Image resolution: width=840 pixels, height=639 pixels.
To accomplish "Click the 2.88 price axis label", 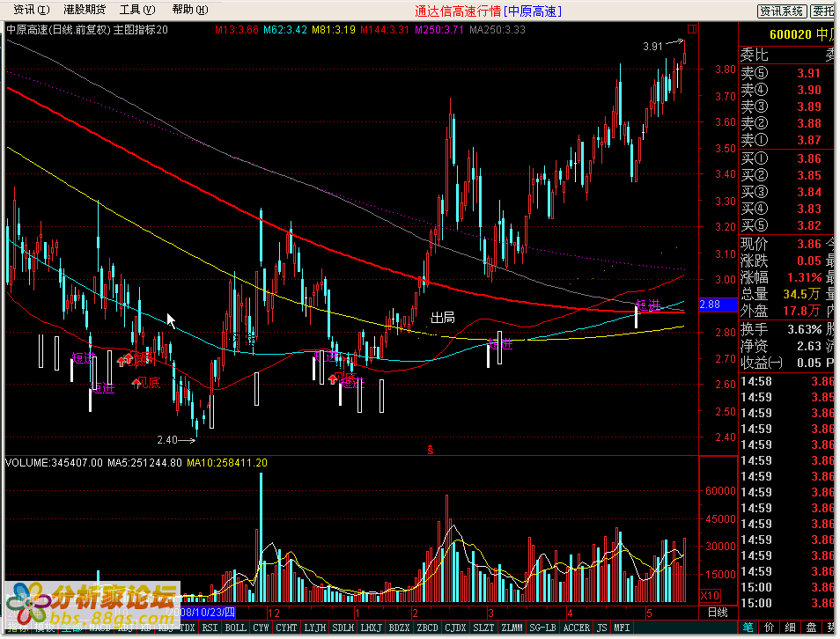I will [x=718, y=305].
